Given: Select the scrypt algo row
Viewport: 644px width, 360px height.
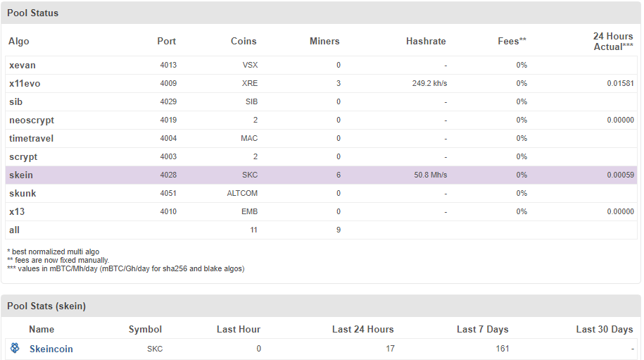Looking at the screenshot, I should tap(23, 157).
